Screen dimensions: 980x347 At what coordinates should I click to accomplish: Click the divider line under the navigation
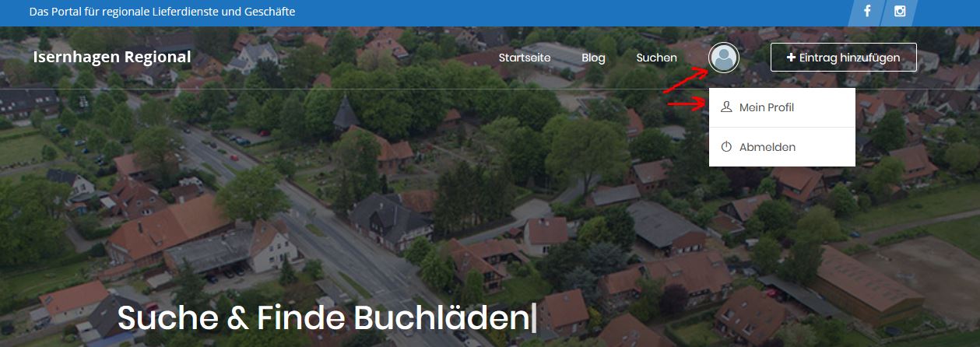(490, 89)
